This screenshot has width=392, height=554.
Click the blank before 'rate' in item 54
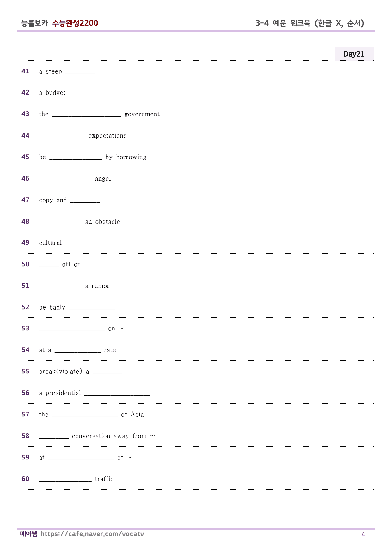pyautogui.click(x=77, y=350)
